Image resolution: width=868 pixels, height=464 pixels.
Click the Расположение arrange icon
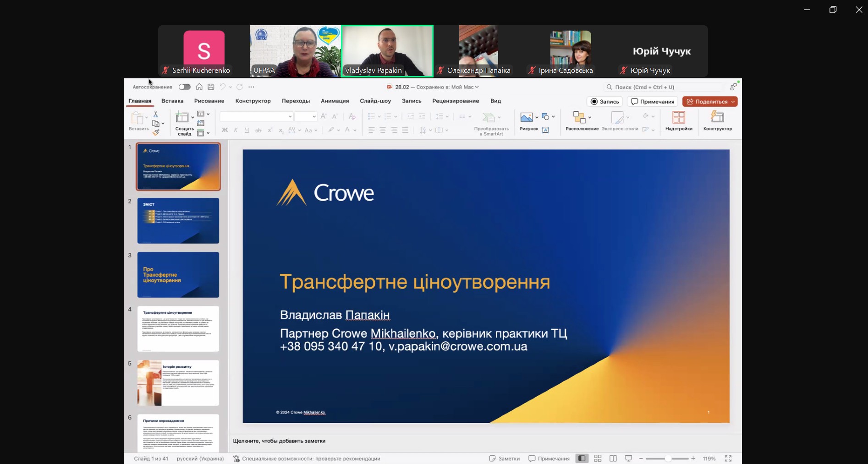[579, 117]
